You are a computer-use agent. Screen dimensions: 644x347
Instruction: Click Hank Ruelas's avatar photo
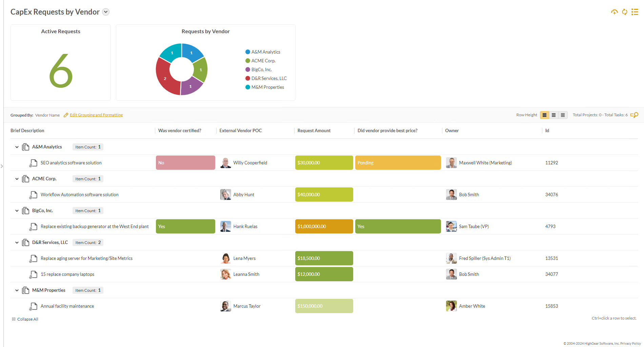(225, 226)
